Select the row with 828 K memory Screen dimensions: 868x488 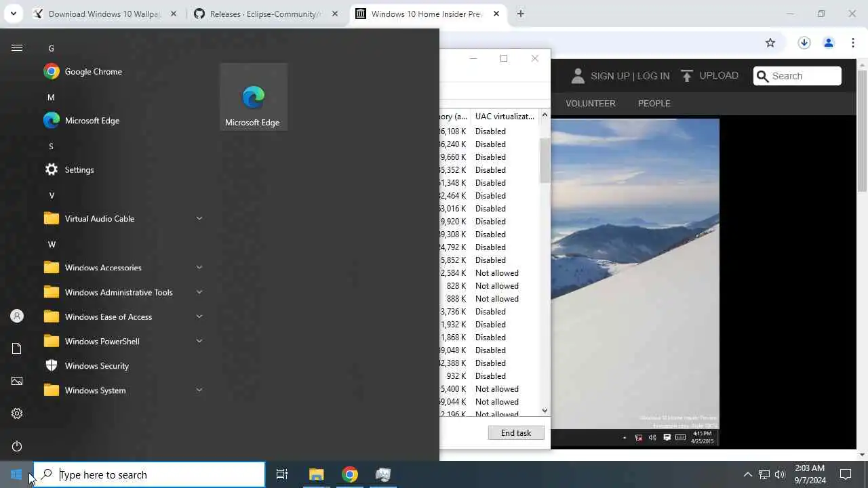pyautogui.click(x=489, y=286)
